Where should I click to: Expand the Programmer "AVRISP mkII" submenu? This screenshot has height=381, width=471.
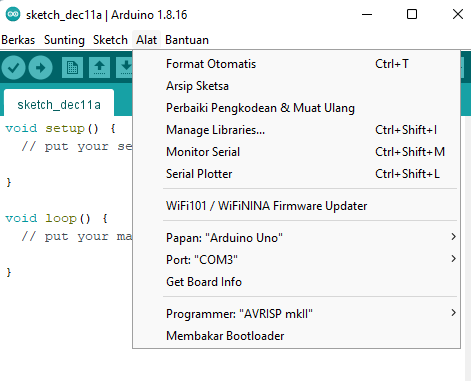pos(296,314)
